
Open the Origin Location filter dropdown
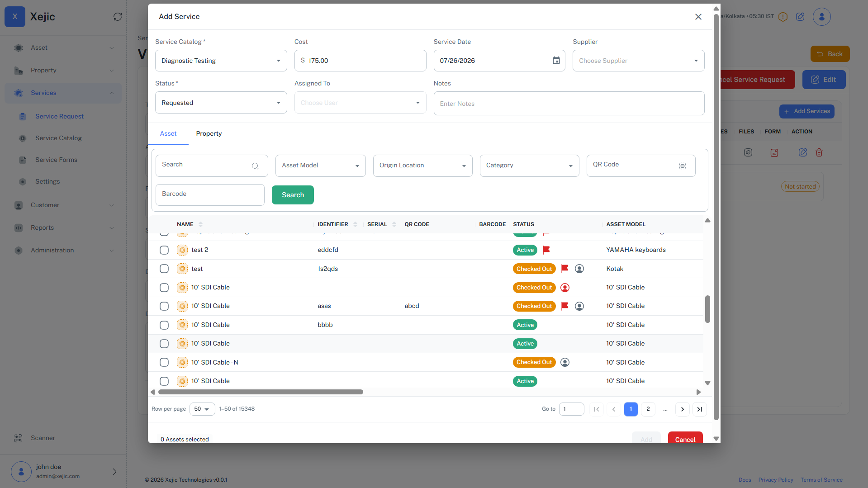pyautogui.click(x=422, y=166)
